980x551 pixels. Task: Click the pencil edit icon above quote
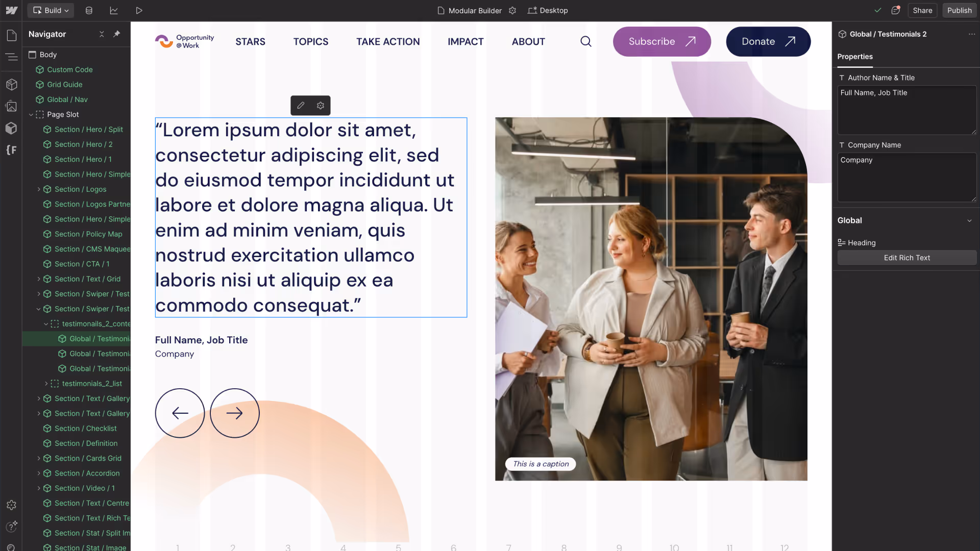point(301,105)
